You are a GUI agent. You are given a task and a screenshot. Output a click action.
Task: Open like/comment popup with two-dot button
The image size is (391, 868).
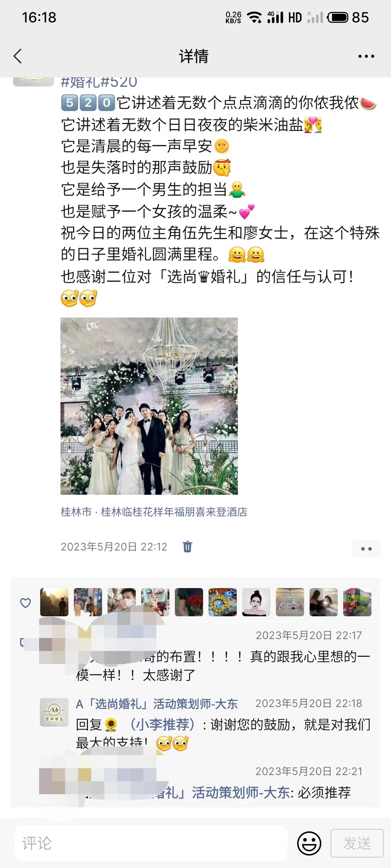click(x=366, y=549)
